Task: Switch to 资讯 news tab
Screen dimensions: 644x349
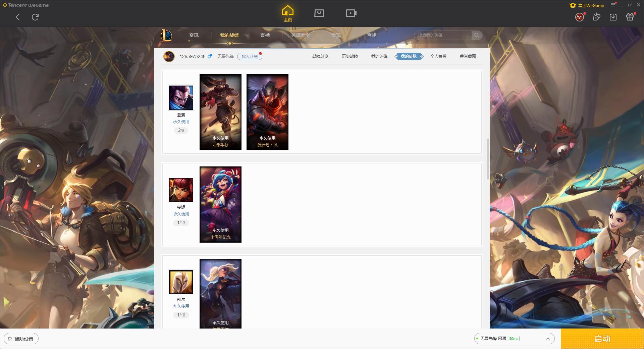Action: click(x=194, y=35)
